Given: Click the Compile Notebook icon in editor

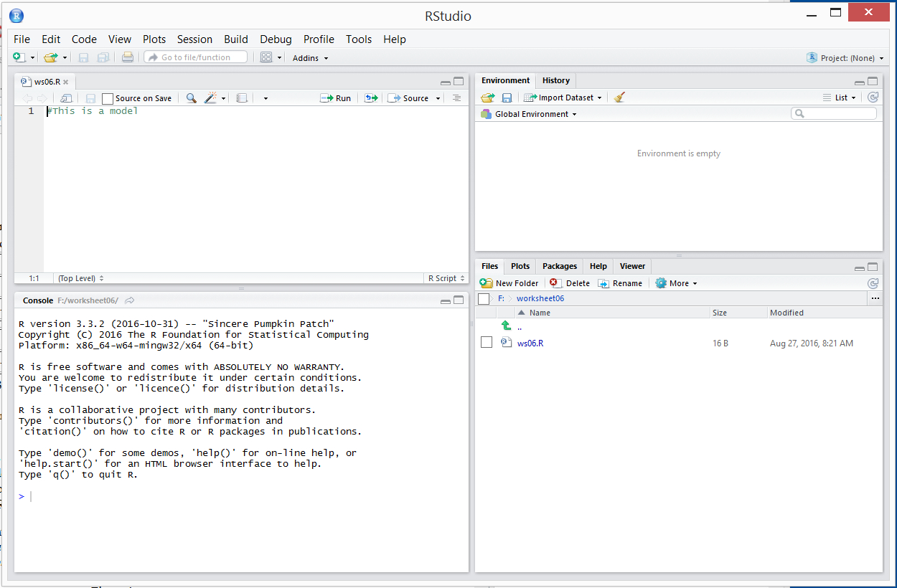Looking at the screenshot, I should coord(242,98).
